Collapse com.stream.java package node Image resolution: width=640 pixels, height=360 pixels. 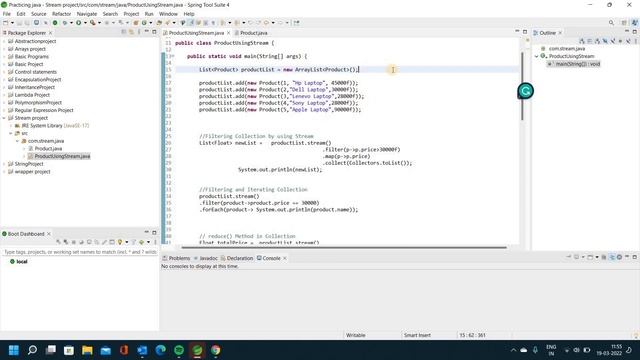(x=18, y=141)
